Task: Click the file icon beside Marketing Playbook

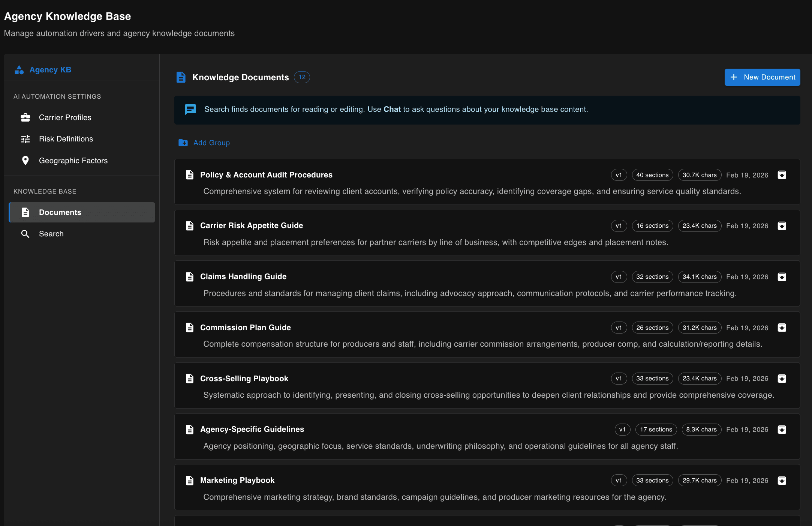Action: 190,481
